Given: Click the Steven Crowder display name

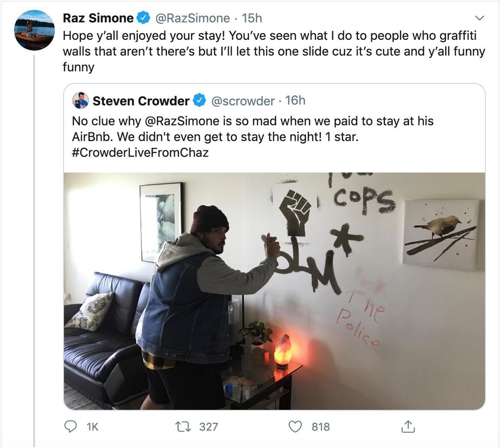Looking at the screenshot, I should (x=141, y=101).
